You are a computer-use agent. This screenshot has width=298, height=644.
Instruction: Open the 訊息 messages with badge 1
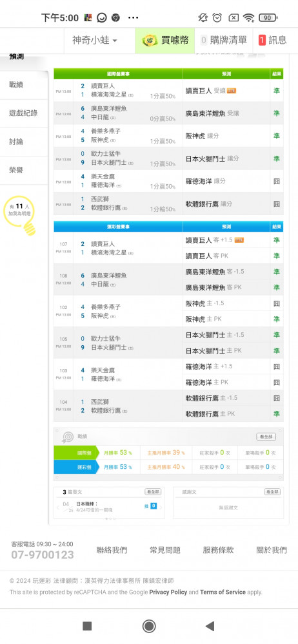[272, 40]
